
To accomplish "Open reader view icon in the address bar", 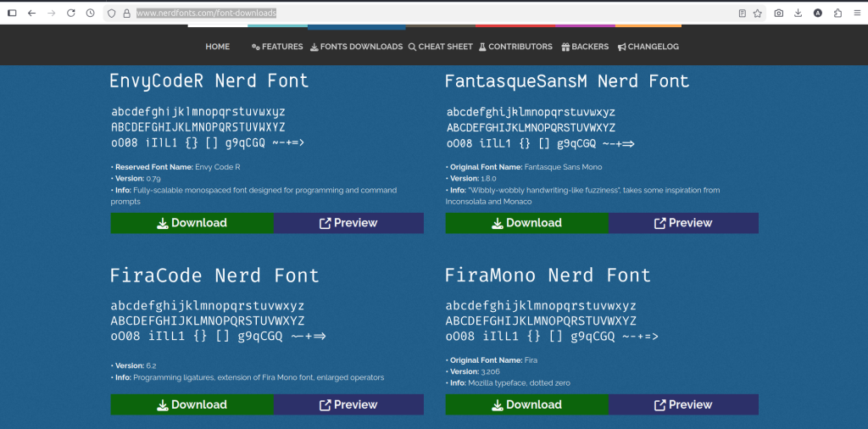I will (x=742, y=14).
